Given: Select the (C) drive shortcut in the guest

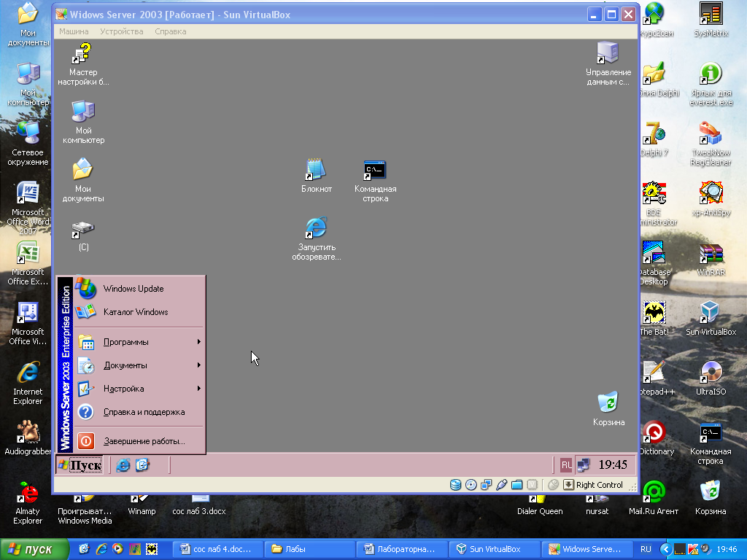Looking at the screenshot, I should (x=83, y=236).
